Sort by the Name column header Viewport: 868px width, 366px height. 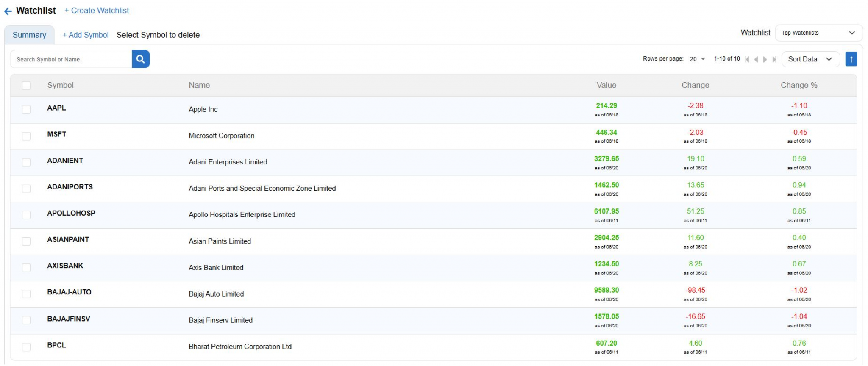pos(199,85)
